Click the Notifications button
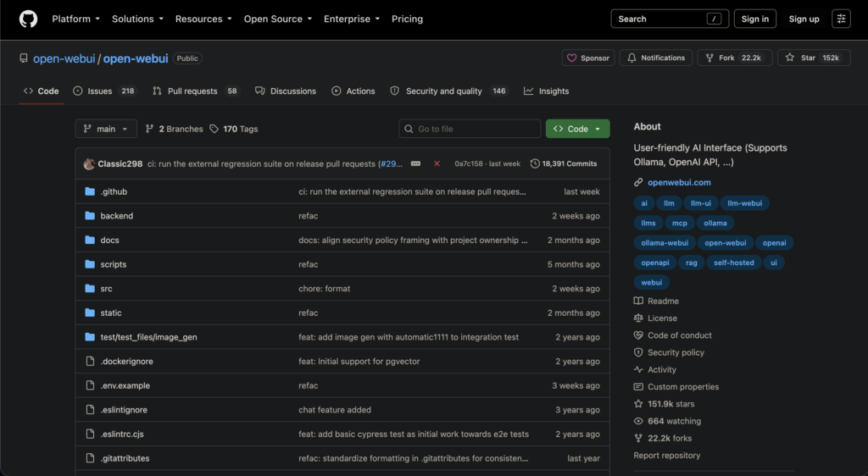868x476 pixels. coord(656,58)
